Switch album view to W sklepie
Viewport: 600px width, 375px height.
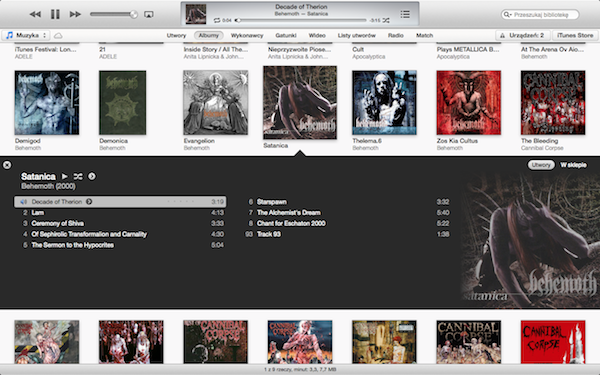coord(573,165)
